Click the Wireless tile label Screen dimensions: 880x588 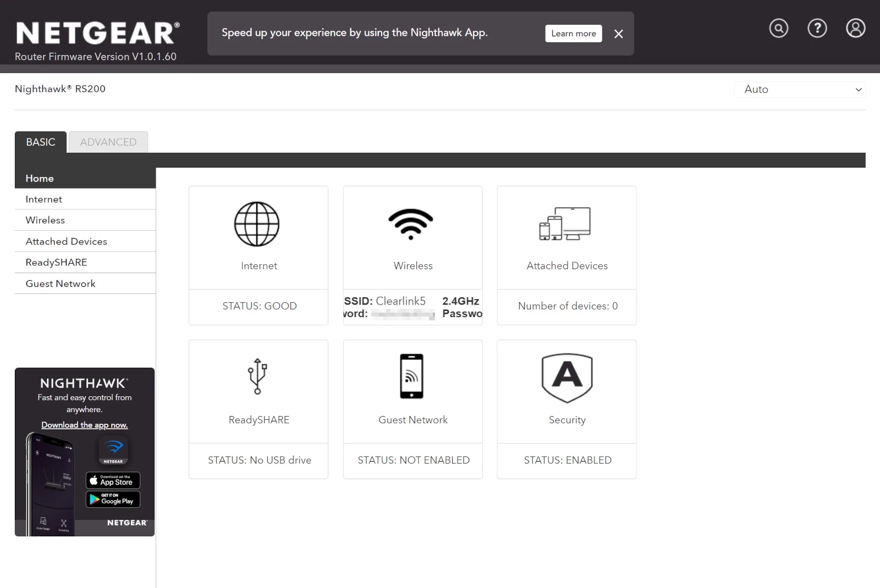pyautogui.click(x=413, y=266)
